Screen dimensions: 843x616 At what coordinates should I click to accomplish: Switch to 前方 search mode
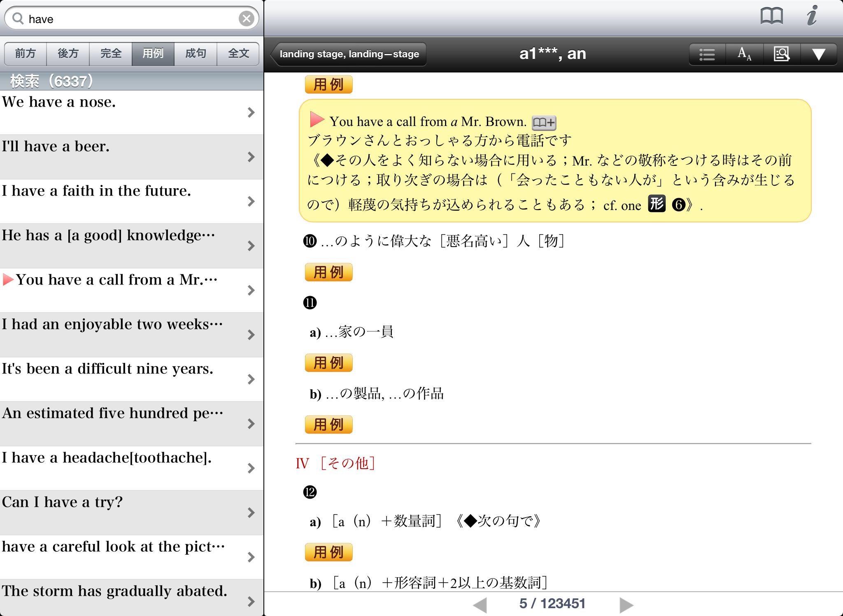coord(26,54)
